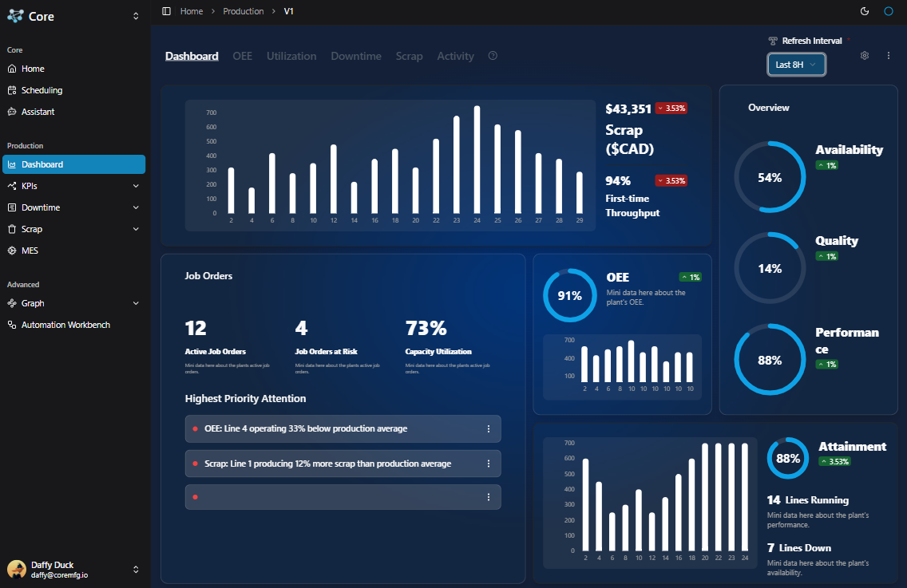
Task: Click the Production breadcrumb link
Action: pos(244,11)
